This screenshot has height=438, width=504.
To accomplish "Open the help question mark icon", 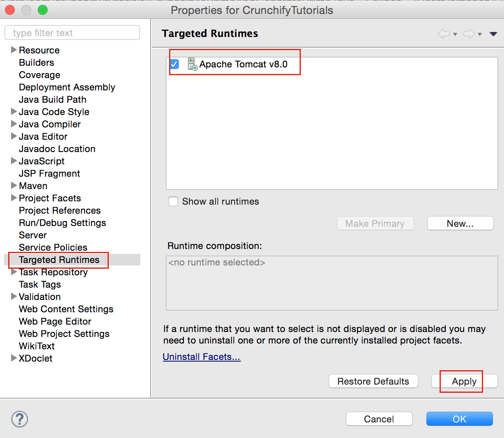I will tap(20, 419).
